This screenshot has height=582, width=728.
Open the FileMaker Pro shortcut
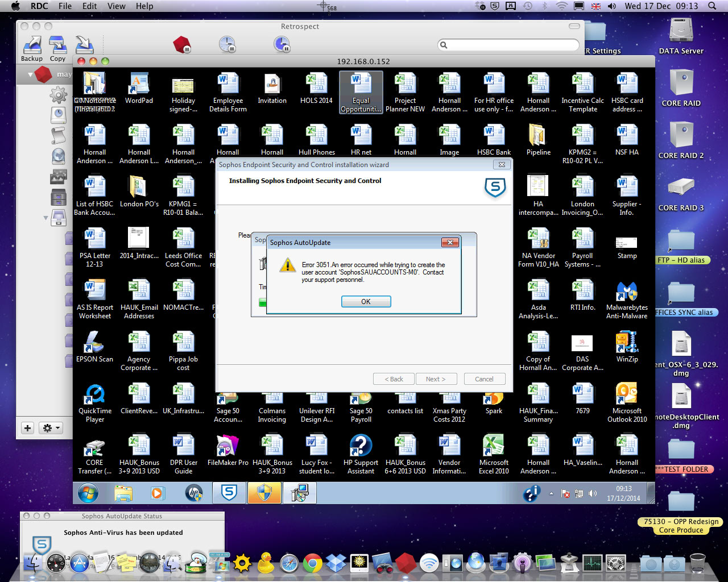(x=227, y=451)
